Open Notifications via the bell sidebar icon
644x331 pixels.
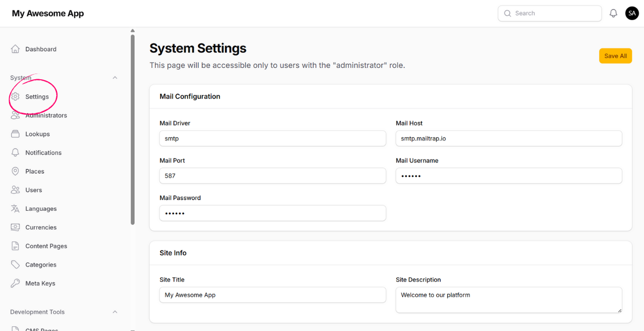pos(16,152)
